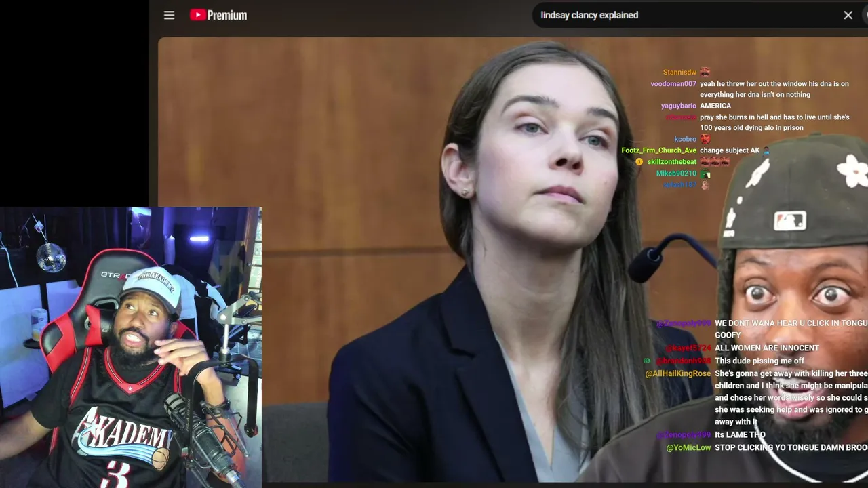This screenshot has width=868, height=488.
Task: Click chat username 'Mikeb90210'
Action: coord(676,174)
